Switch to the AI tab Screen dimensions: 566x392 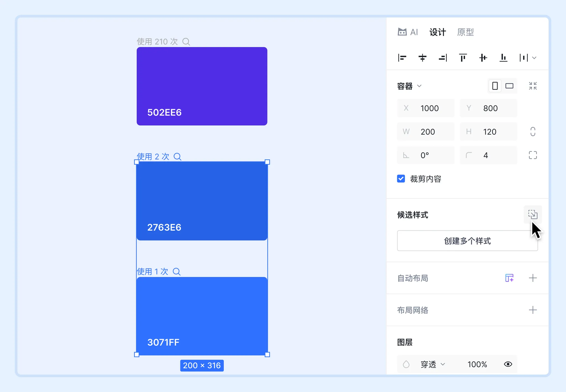408,32
